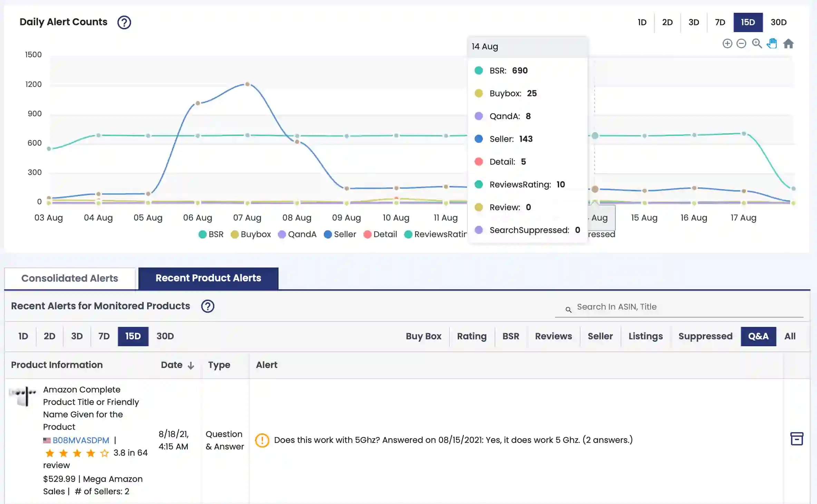The image size is (817, 504).
Task: Toggle the BSR series in chart legend
Action: (211, 234)
